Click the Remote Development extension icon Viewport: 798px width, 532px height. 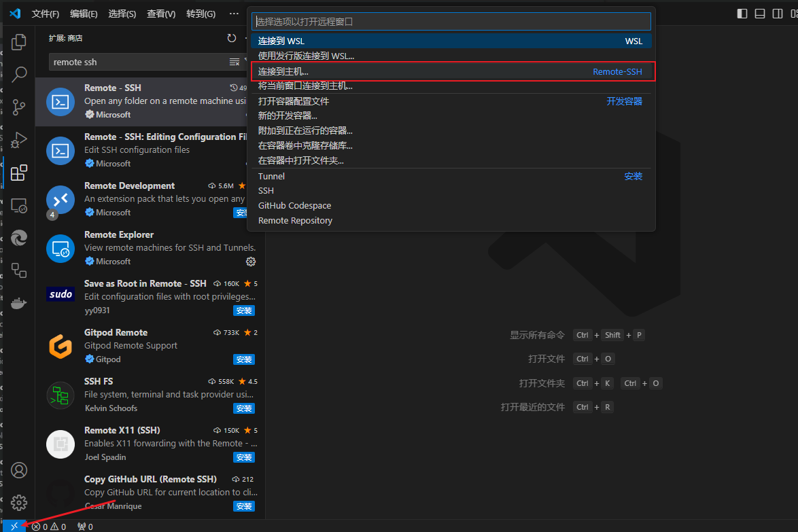60,200
